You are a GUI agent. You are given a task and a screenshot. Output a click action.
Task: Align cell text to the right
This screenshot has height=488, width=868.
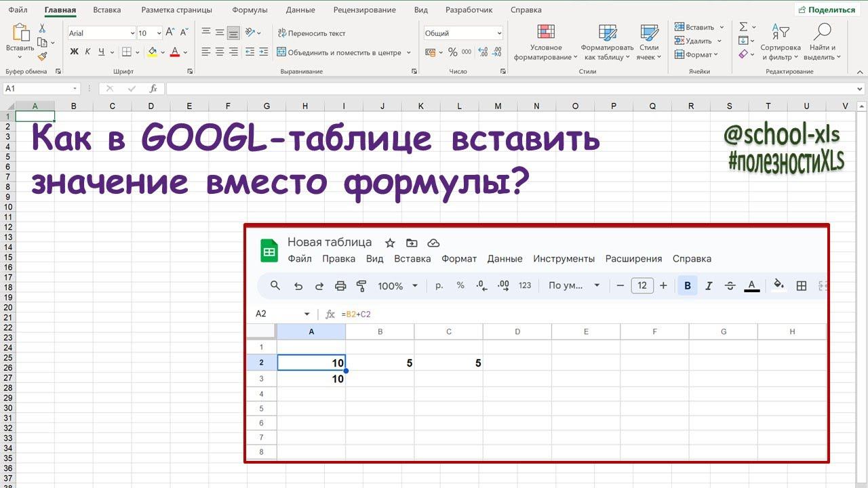tap(233, 52)
